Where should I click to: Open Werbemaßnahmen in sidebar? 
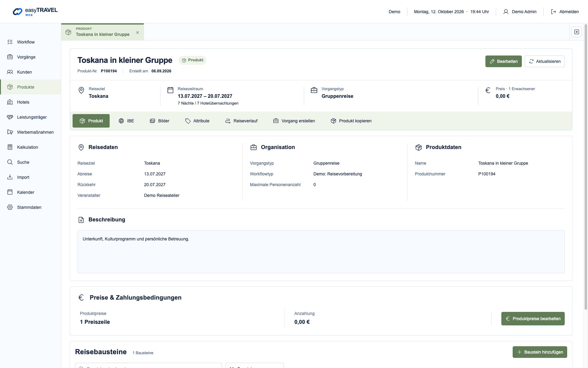(30, 132)
